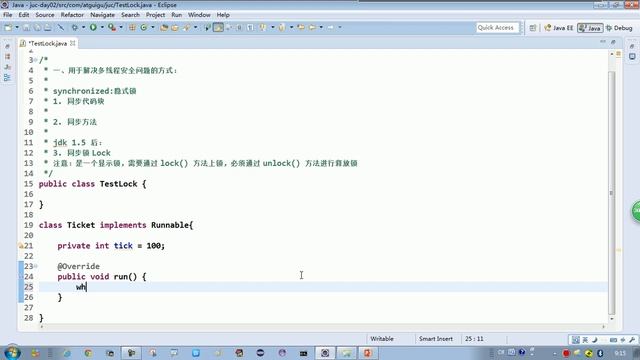Viewport: 640px width, 360px height.
Task: Open the Source menu
Action: [x=44, y=15]
